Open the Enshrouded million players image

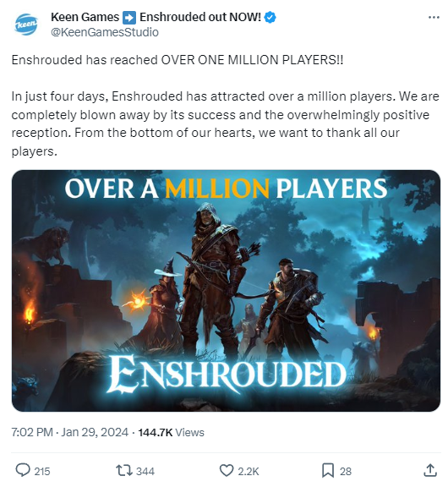tap(226, 290)
